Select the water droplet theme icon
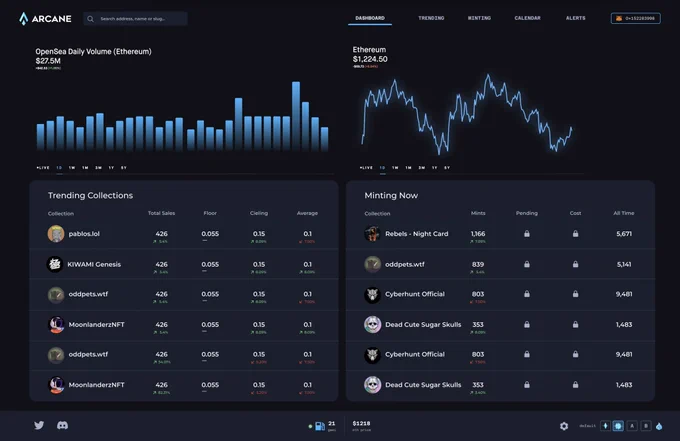Viewport: 680px width, 441px height. pyautogui.click(x=659, y=426)
